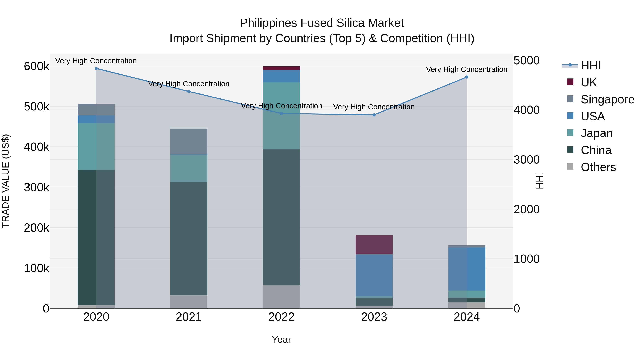
Task: Click the 5000 HHI axis tick
Action: click(x=526, y=60)
